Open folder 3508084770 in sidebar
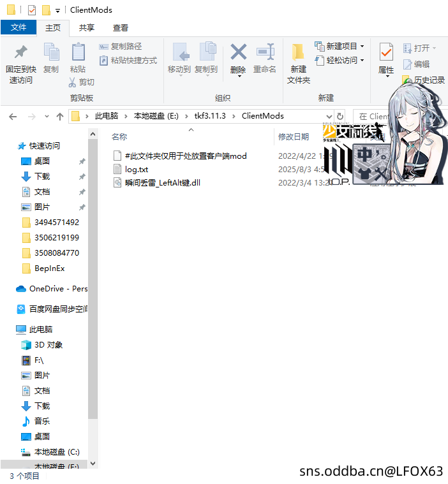The width and height of the screenshot is (448, 484). coord(57,253)
